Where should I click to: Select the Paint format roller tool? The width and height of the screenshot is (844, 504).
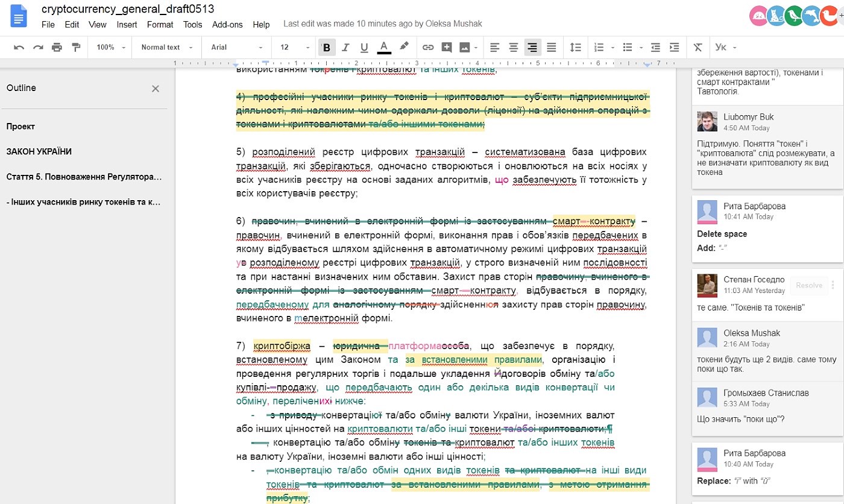point(76,47)
